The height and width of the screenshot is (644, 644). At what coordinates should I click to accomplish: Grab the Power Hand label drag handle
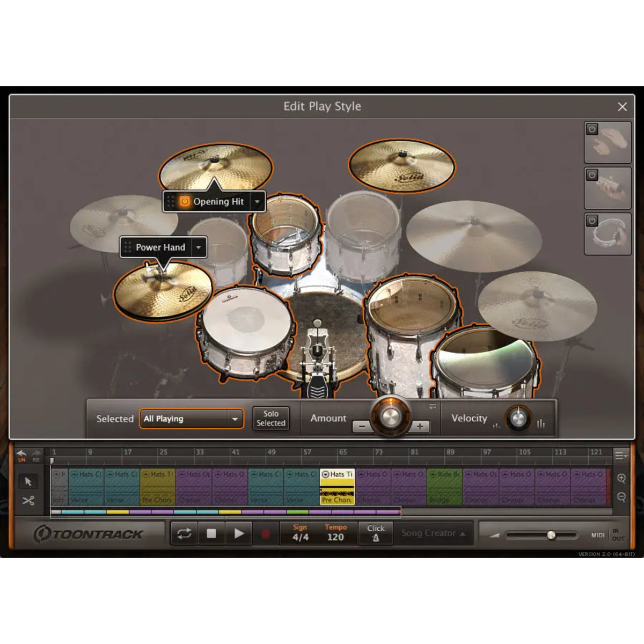[x=127, y=247]
